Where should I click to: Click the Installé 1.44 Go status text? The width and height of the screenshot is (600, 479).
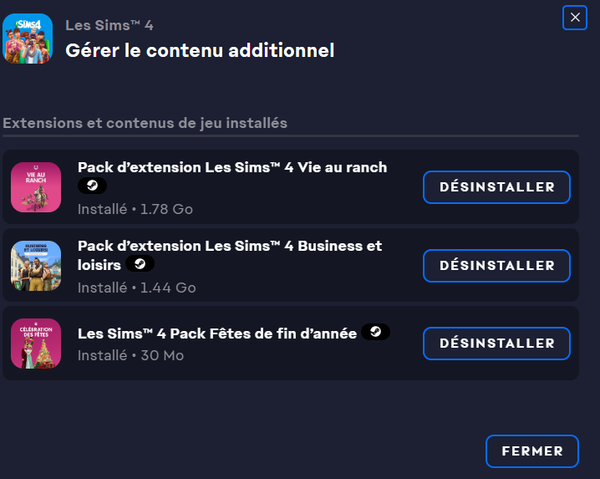136,287
